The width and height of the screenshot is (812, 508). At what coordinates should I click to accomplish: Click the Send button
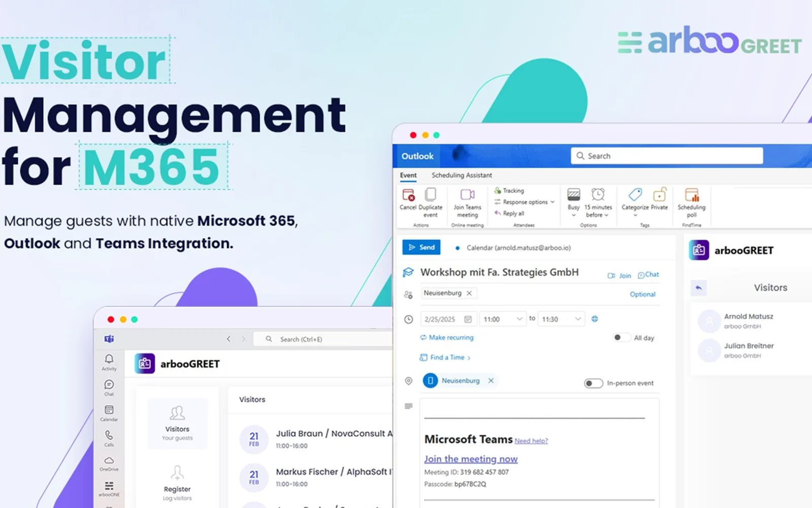coord(421,247)
